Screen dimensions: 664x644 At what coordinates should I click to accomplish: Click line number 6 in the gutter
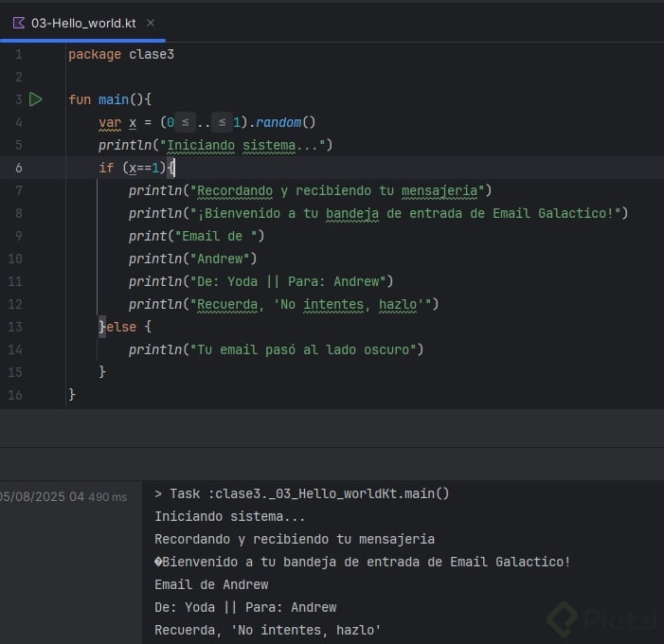tap(18, 168)
